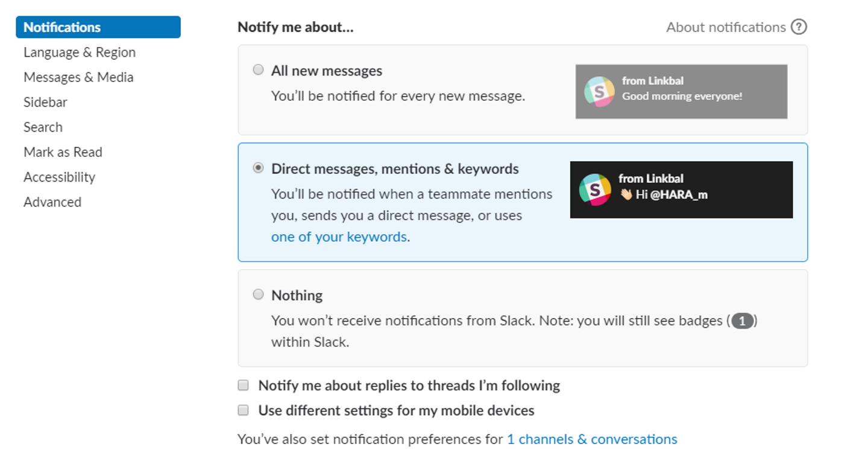Switch to Mark as Read settings
This screenshot has height=461, width=868.
pos(63,152)
